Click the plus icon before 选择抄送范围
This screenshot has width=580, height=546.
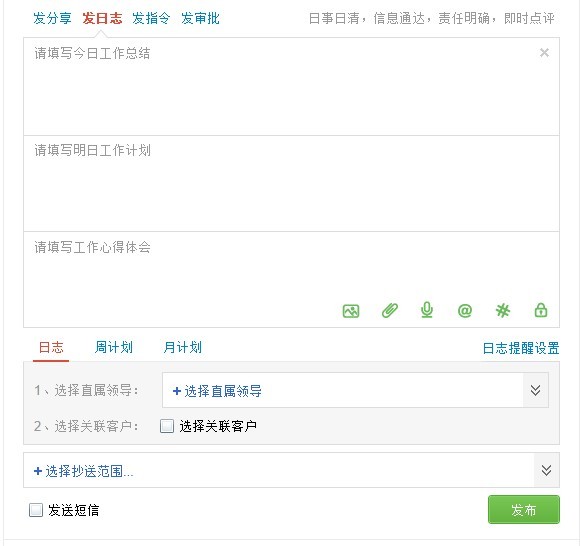click(37, 471)
